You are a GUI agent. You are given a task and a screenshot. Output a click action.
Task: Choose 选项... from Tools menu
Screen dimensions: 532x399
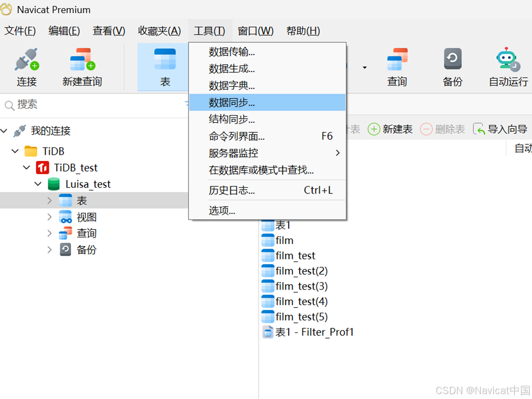pyautogui.click(x=267, y=211)
